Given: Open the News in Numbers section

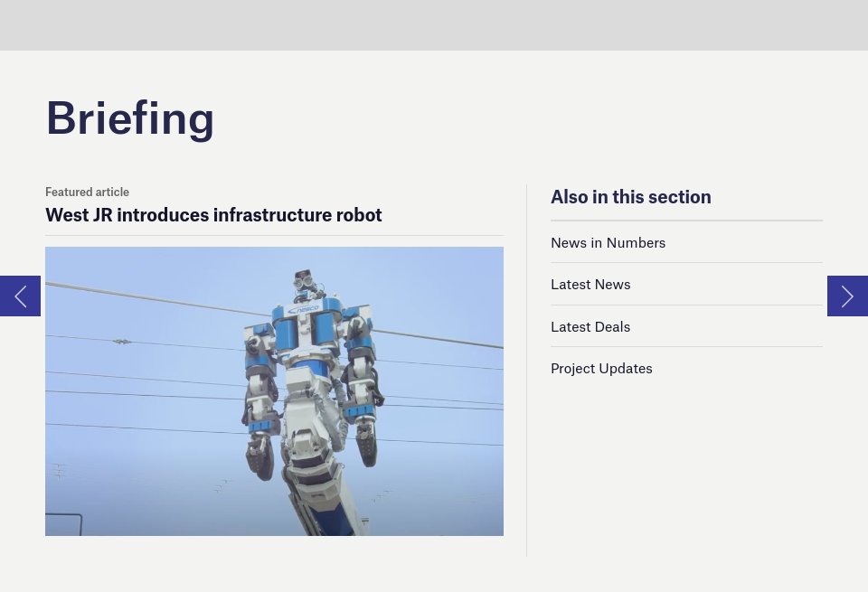Looking at the screenshot, I should [608, 241].
